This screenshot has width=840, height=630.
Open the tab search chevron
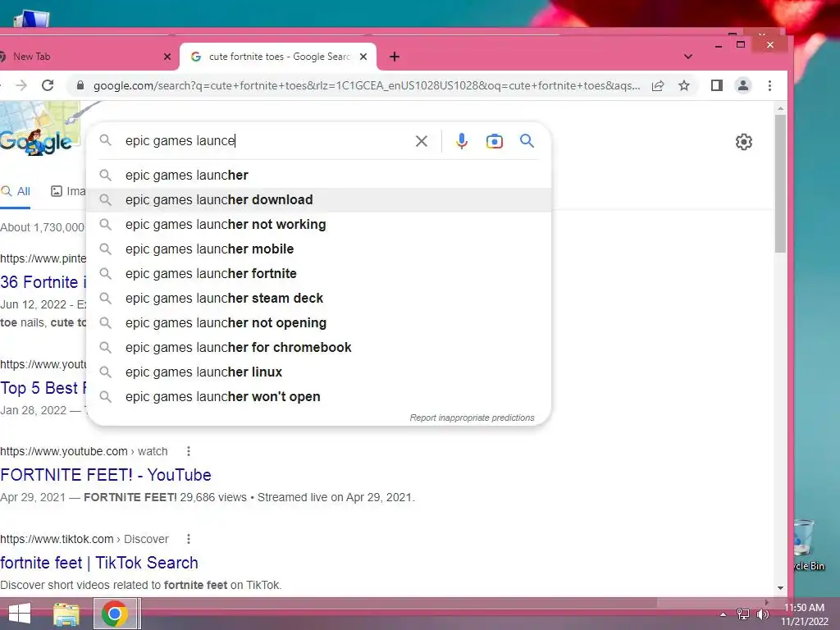[688, 57]
